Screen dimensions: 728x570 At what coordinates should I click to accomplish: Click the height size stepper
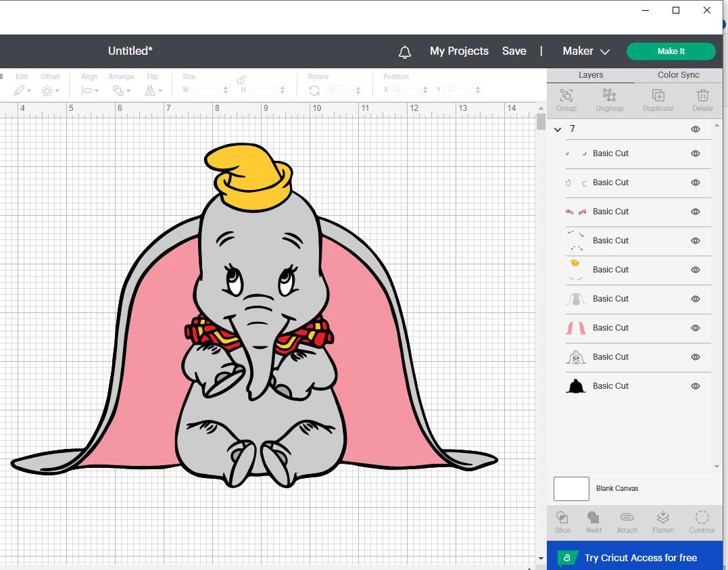[x=283, y=90]
